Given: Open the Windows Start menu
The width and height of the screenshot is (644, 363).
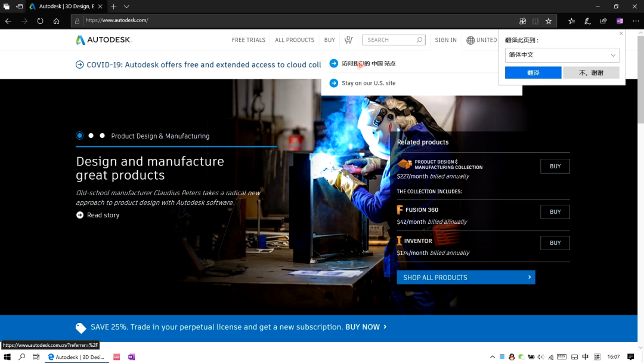Looking at the screenshot, I should point(7,357).
